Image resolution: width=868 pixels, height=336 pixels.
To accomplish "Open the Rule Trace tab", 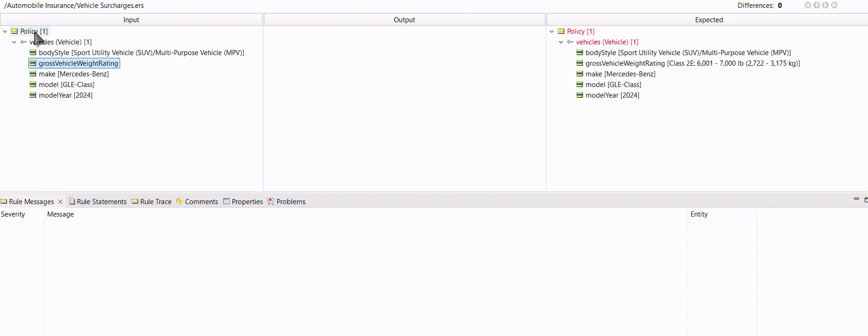I will (155, 202).
